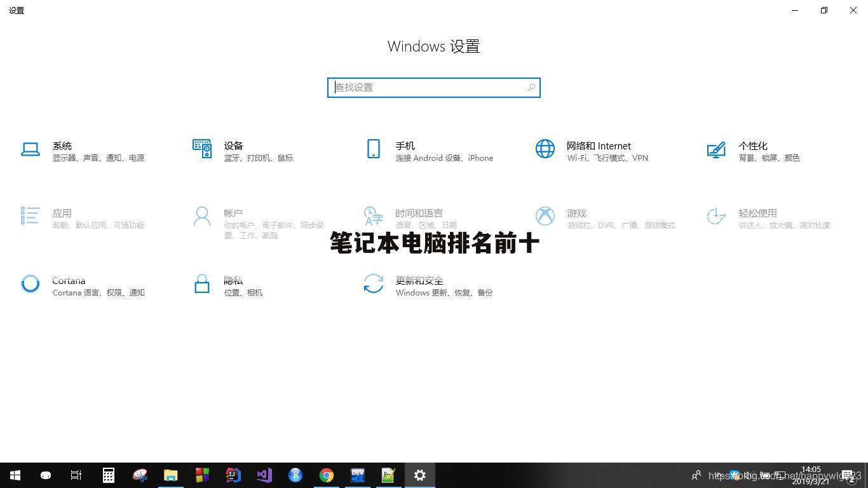The height and width of the screenshot is (488, 868).
Task: Open the 应用 apps settings icon
Action: pyautogui.click(x=31, y=215)
